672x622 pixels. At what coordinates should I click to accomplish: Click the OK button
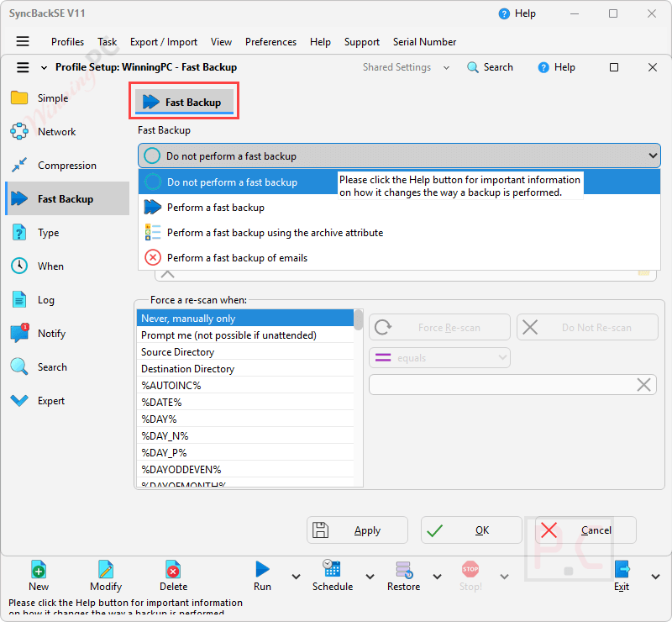tap(471, 530)
